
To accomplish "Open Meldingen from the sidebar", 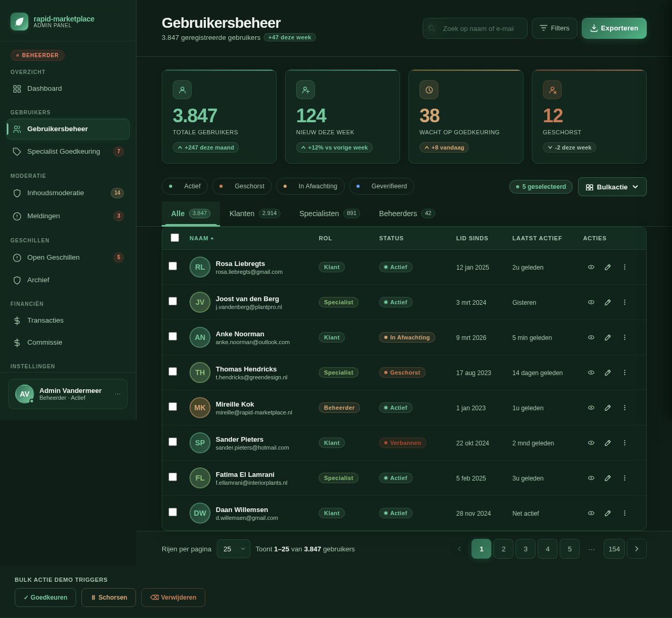I will click(43, 216).
